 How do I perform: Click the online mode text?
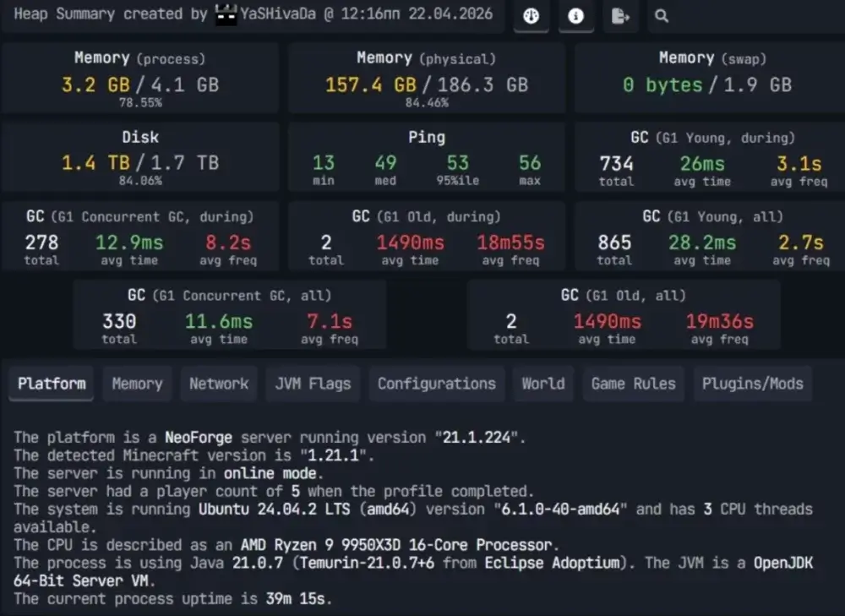[x=270, y=473]
